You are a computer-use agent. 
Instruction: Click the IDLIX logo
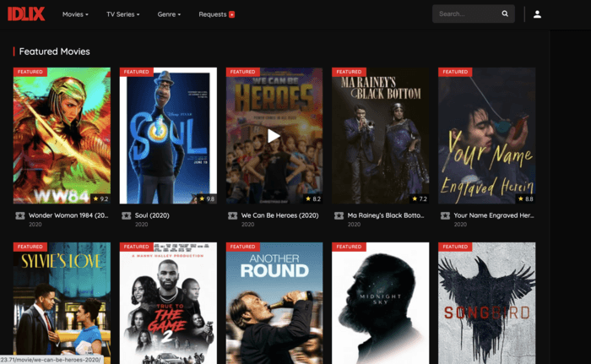coord(26,14)
